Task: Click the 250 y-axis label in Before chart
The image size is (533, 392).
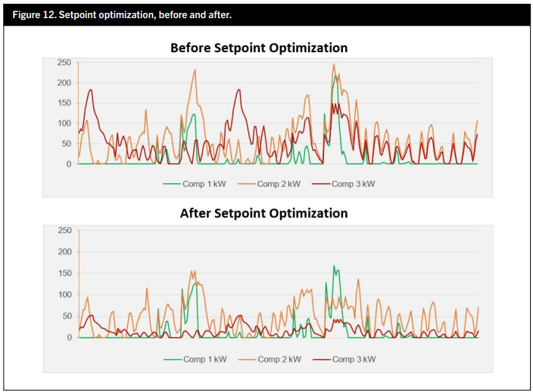Action: pos(64,62)
